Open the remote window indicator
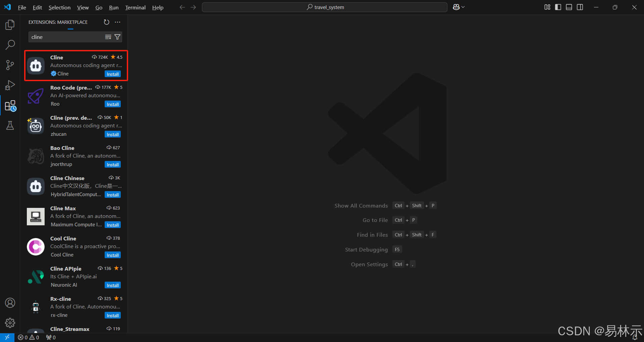Image resolution: width=644 pixels, height=342 pixels. point(7,337)
